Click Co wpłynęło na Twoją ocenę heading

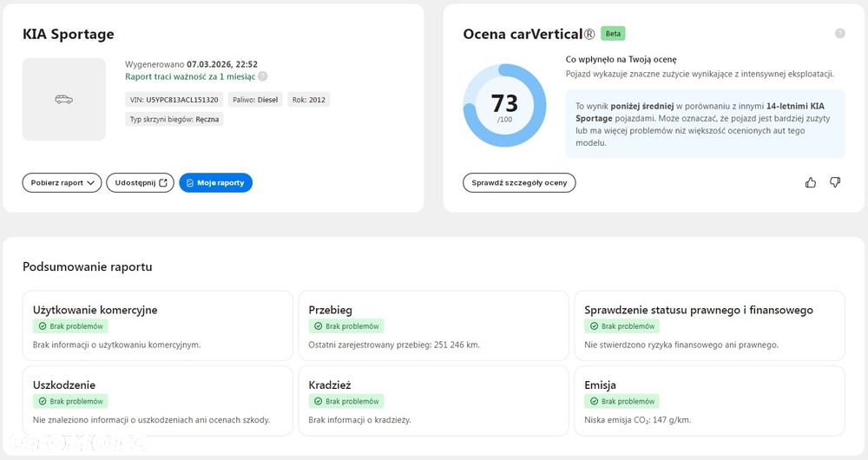621,59
